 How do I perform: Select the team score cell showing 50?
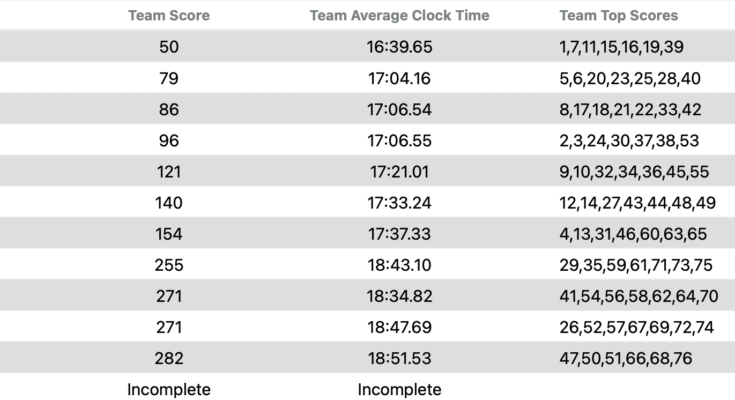pos(169,47)
